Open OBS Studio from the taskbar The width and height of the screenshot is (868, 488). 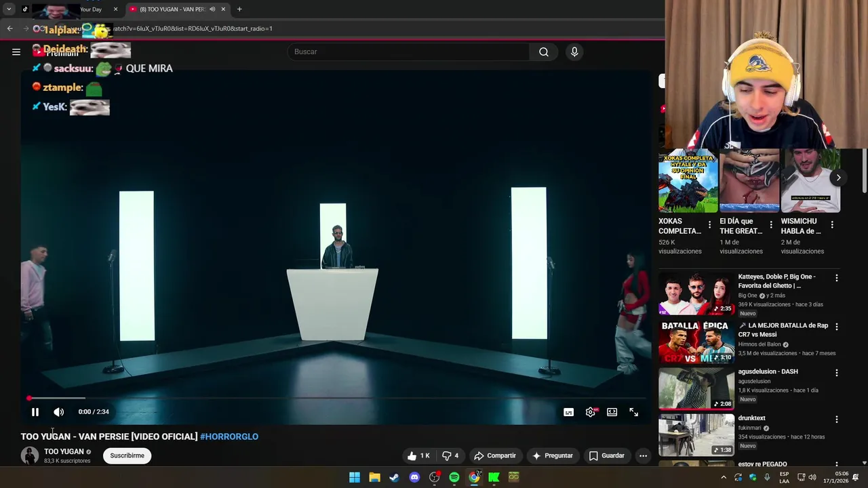pyautogui.click(x=435, y=477)
